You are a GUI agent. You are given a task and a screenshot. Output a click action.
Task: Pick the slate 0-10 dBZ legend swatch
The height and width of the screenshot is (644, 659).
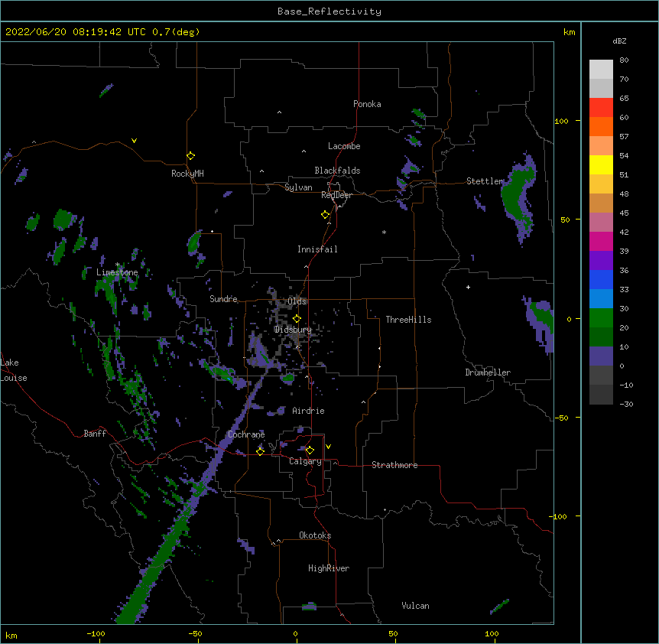click(601, 356)
